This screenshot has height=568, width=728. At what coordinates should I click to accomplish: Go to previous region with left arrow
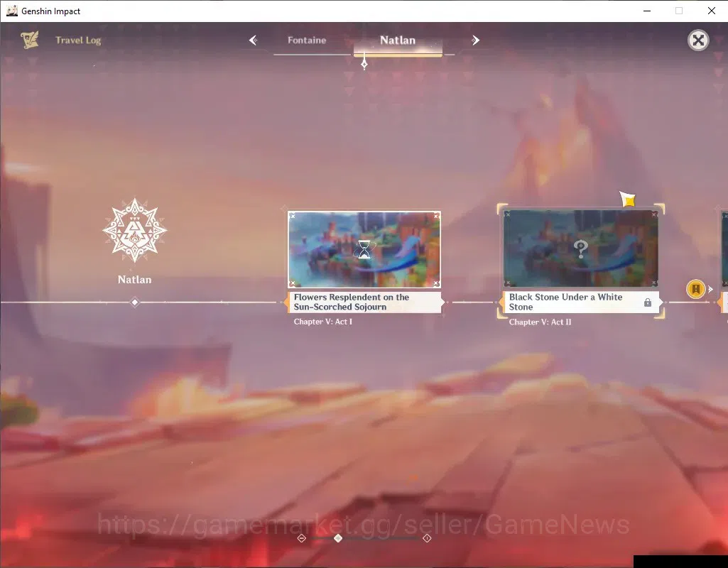click(253, 40)
